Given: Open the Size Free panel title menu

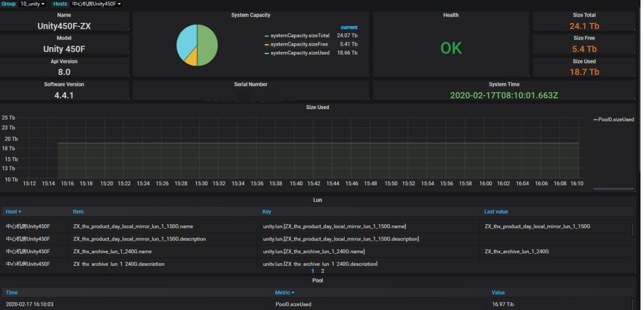Looking at the screenshot, I should tap(584, 38).
